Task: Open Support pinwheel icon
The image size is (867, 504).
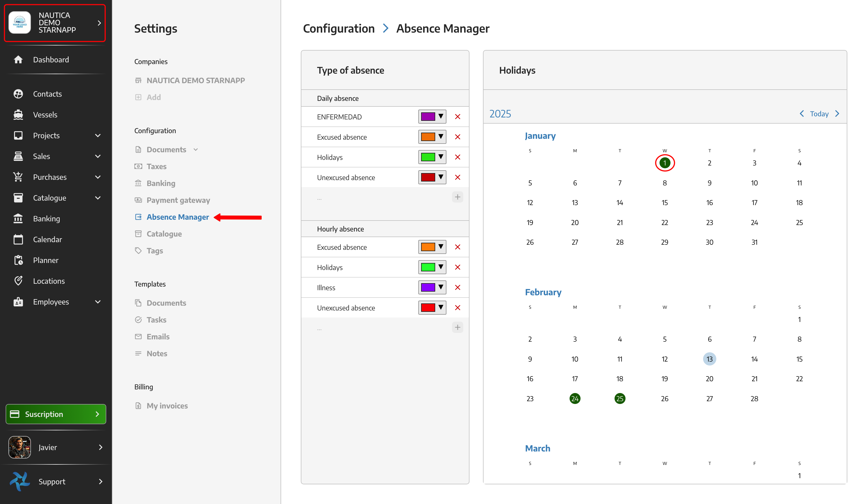Action: (x=20, y=481)
